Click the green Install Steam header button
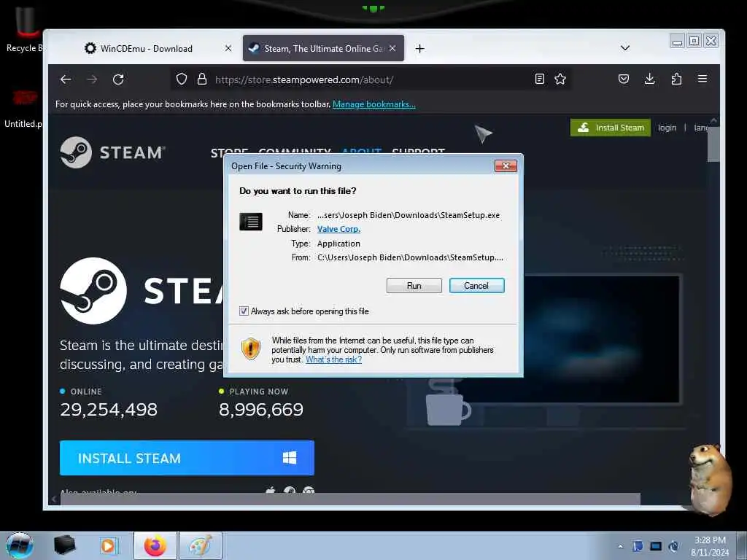This screenshot has height=560, width=747. (611, 128)
